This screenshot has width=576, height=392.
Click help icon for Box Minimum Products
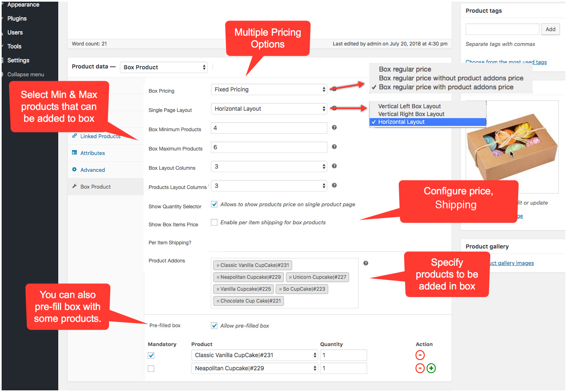point(334,128)
